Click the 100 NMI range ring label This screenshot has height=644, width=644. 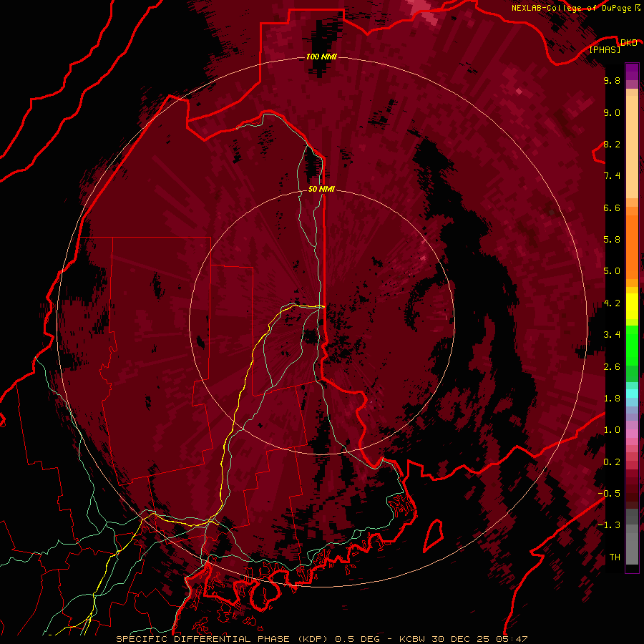(x=321, y=57)
